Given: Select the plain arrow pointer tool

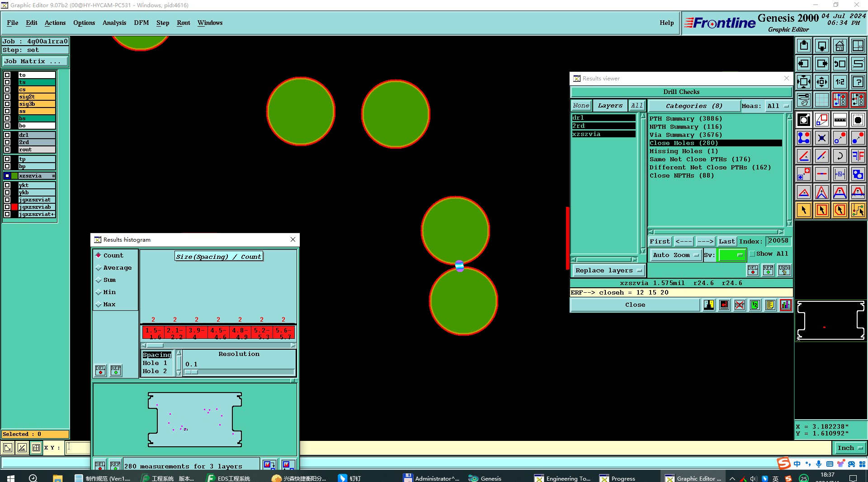Looking at the screenshot, I should (x=804, y=210).
